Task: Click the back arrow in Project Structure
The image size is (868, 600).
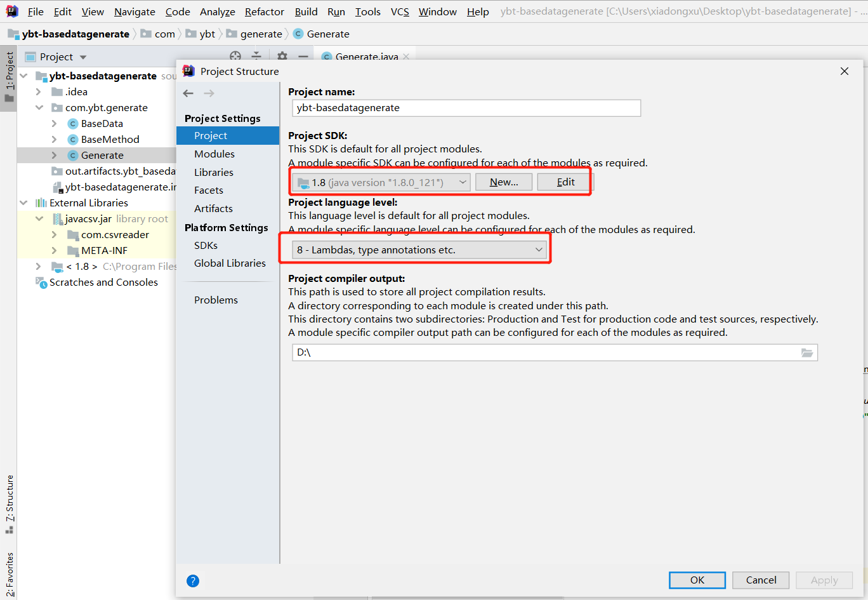Action: tap(188, 93)
